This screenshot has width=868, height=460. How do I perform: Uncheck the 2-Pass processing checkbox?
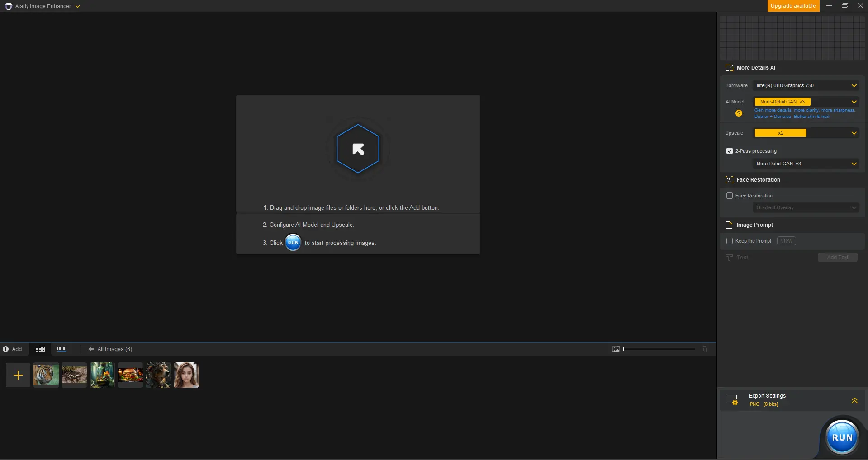click(x=729, y=151)
